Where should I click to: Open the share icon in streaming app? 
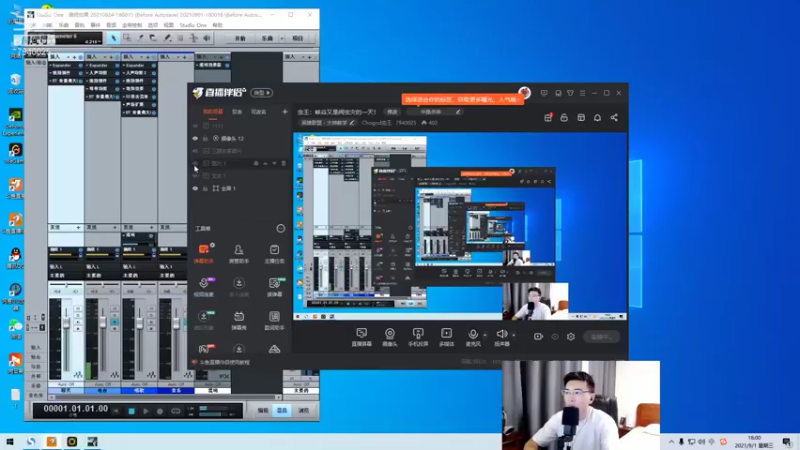[x=614, y=118]
